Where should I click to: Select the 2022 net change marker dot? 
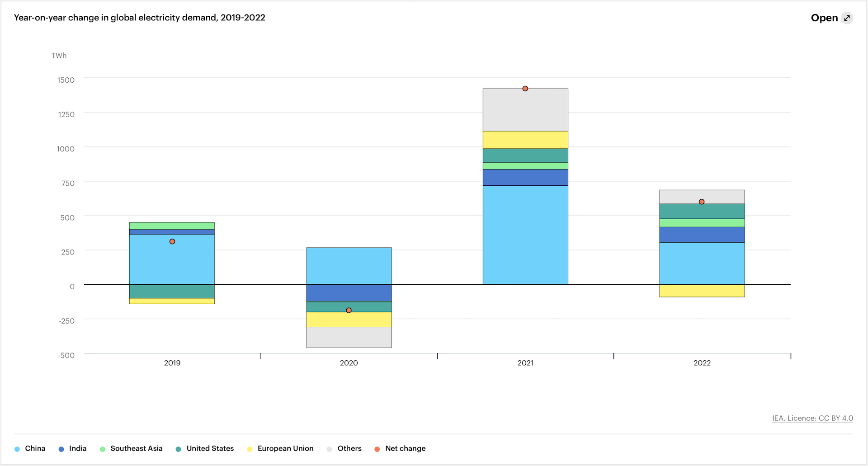(702, 202)
